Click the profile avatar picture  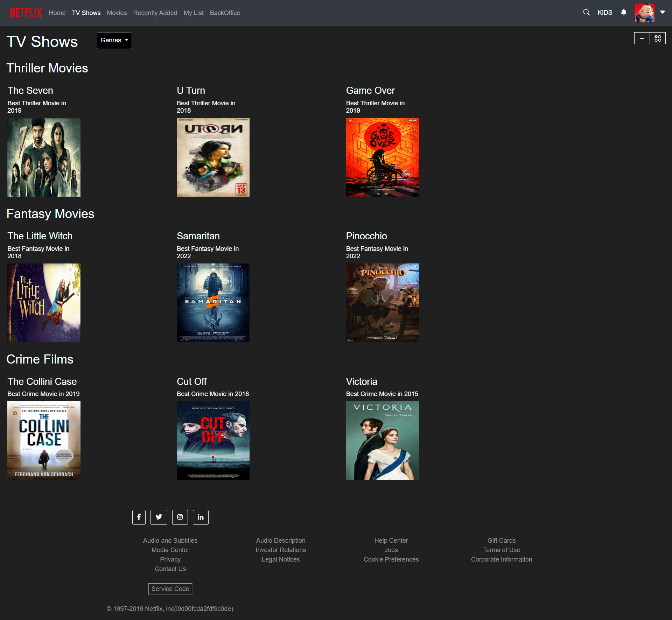(x=645, y=13)
